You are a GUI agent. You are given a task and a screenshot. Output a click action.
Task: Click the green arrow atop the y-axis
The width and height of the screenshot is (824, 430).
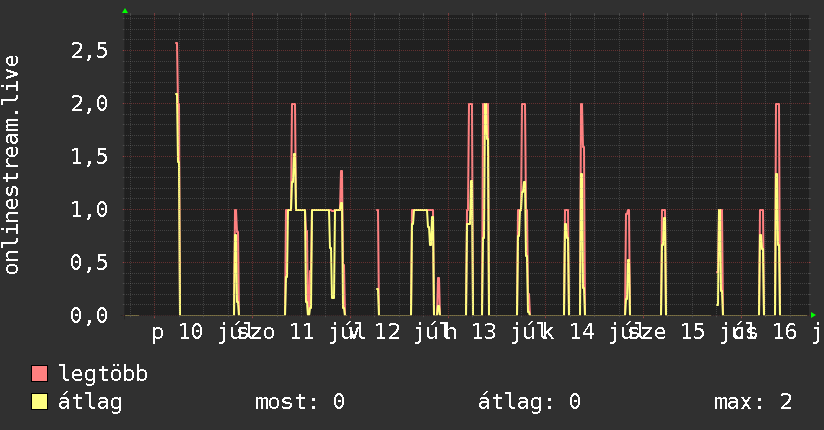pyautogui.click(x=125, y=11)
